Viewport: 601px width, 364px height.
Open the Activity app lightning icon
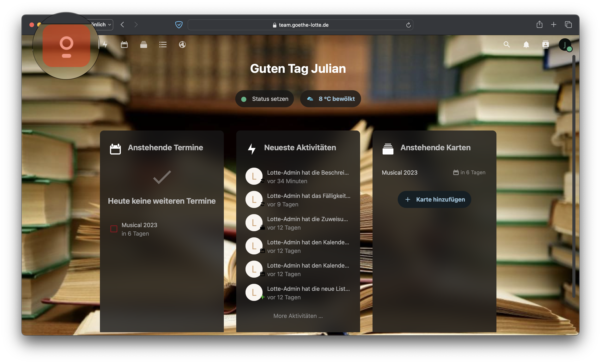tap(105, 45)
